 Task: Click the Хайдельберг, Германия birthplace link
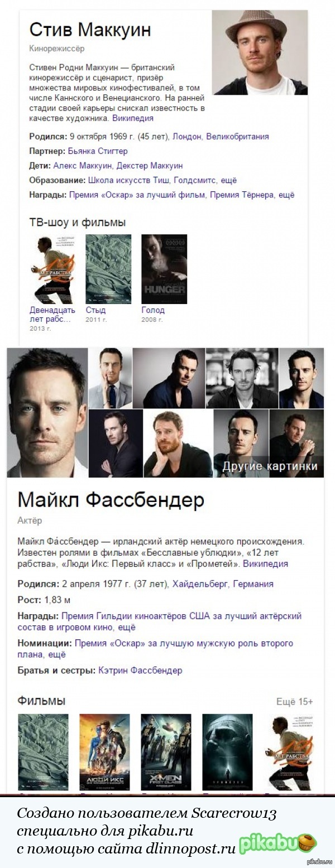tap(223, 584)
